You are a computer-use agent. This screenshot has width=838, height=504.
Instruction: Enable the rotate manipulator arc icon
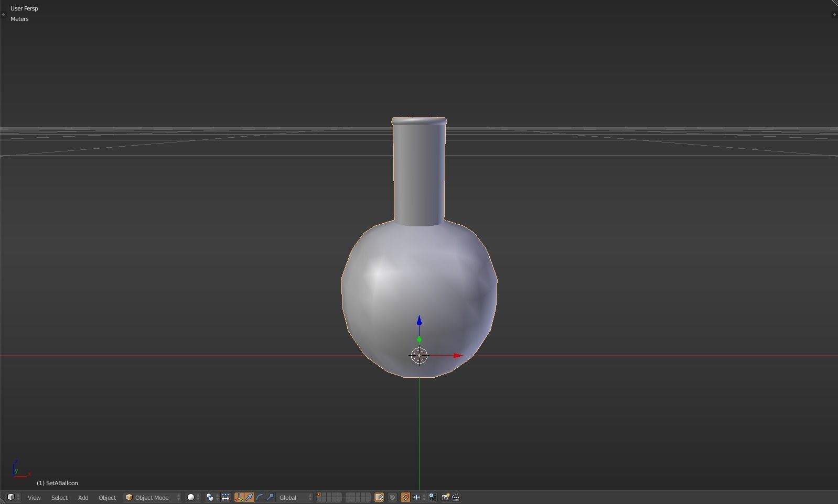260,497
